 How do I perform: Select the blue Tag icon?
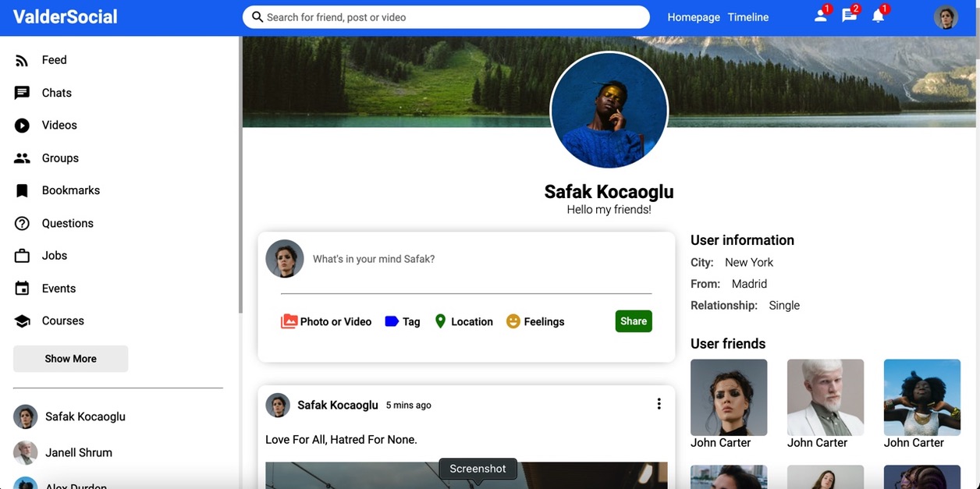392,321
